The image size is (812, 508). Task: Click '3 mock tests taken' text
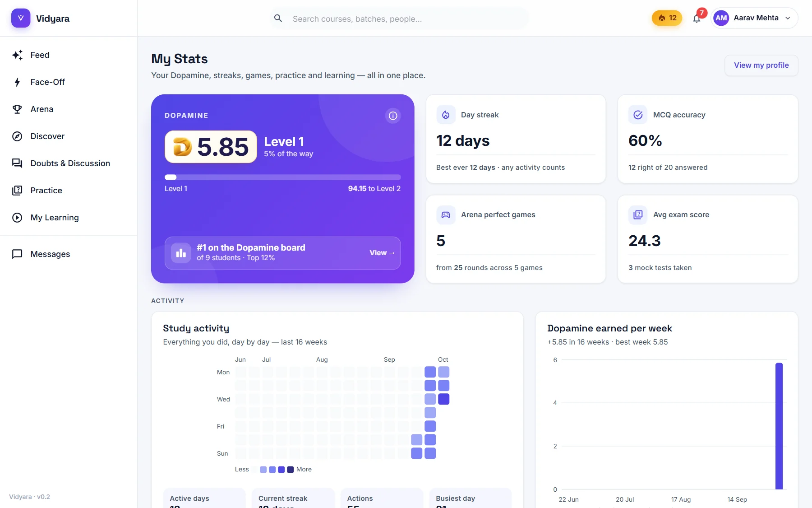point(660,268)
